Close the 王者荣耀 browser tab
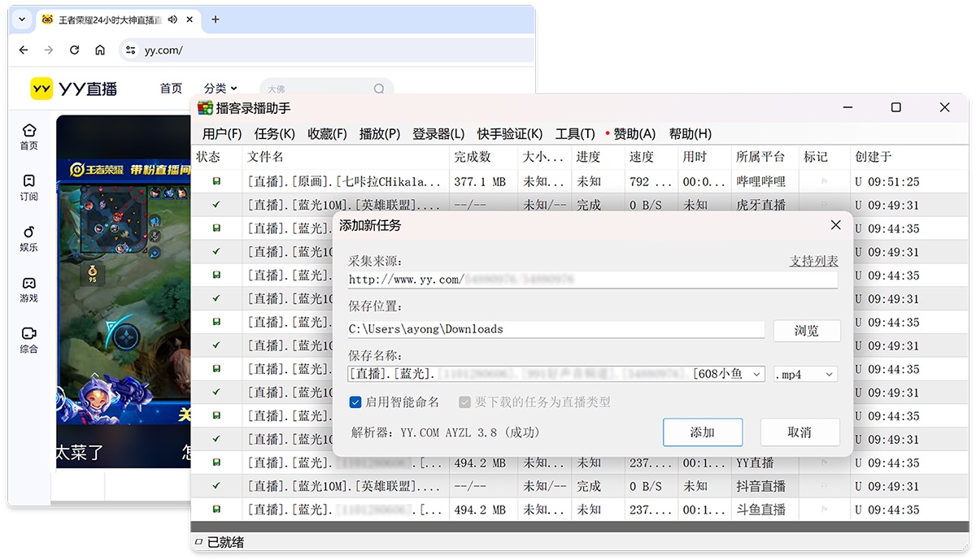Image resolution: width=976 pixels, height=560 pixels. tap(190, 20)
